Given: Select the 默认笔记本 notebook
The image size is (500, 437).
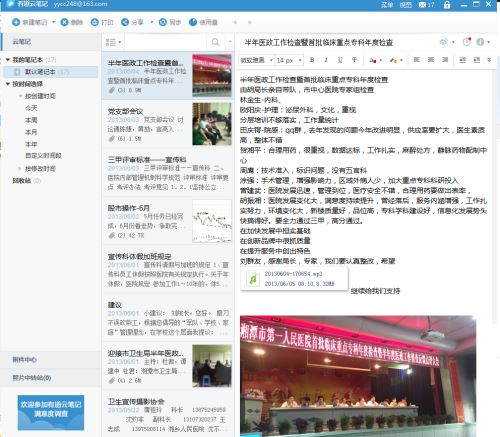Looking at the screenshot, I should 51,72.
